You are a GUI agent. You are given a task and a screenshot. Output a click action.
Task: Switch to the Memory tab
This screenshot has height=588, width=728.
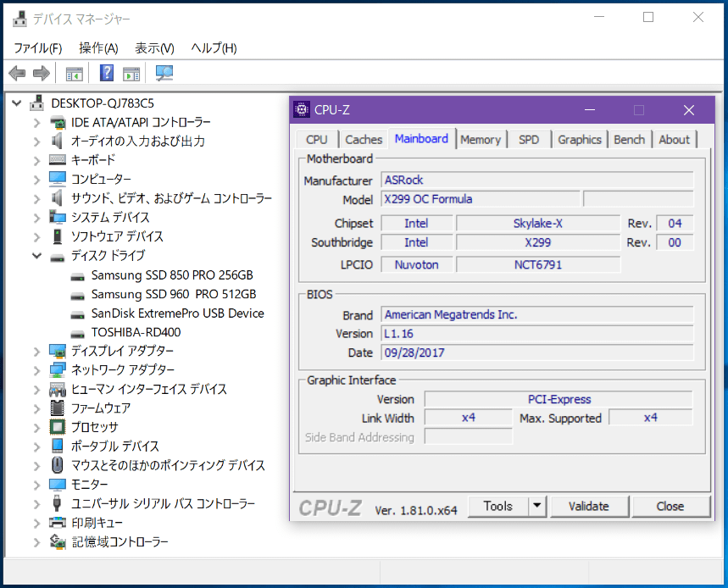[x=481, y=140]
